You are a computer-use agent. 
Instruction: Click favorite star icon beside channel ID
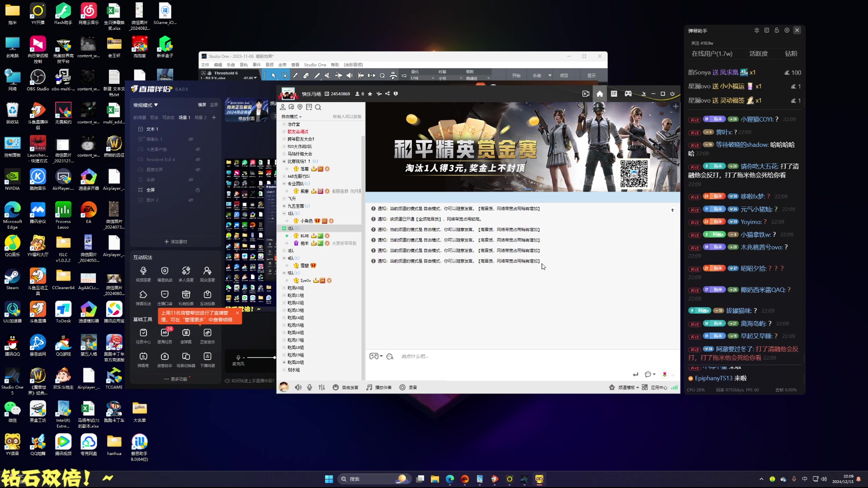click(x=370, y=94)
